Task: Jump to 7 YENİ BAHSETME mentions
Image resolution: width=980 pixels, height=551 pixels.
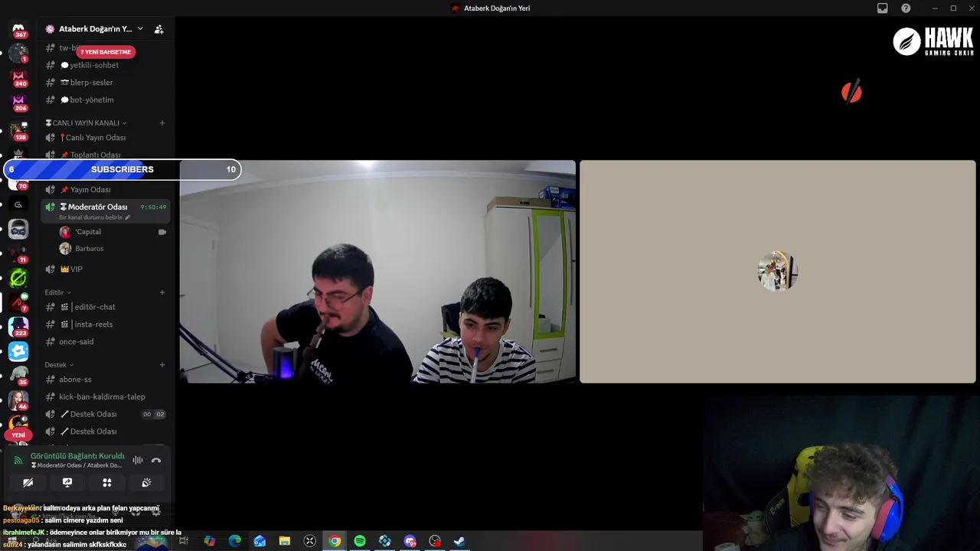Action: [106, 52]
